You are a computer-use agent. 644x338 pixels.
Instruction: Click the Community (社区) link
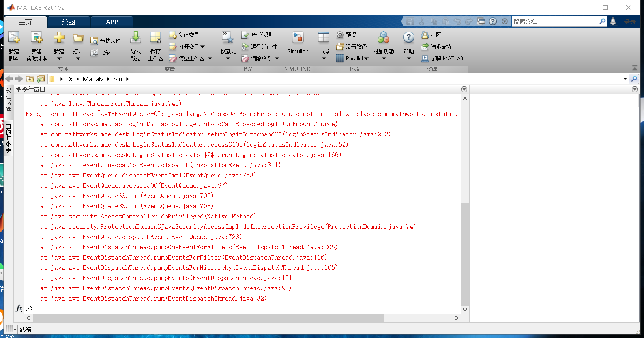coord(431,35)
